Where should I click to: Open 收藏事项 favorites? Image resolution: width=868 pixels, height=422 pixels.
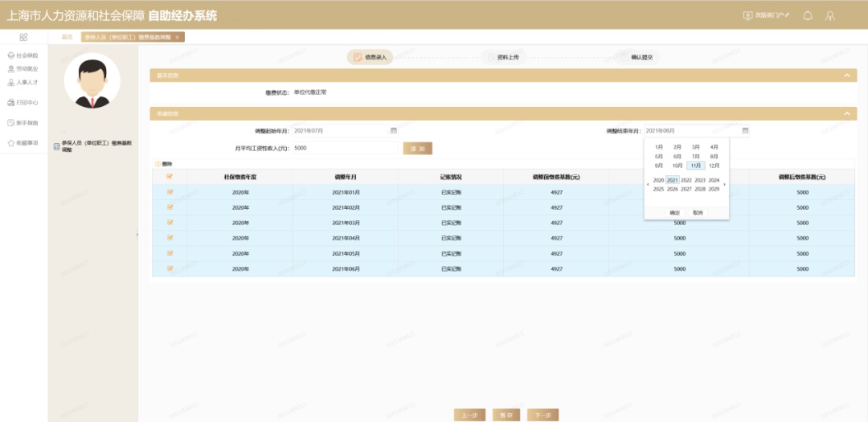pos(23,143)
